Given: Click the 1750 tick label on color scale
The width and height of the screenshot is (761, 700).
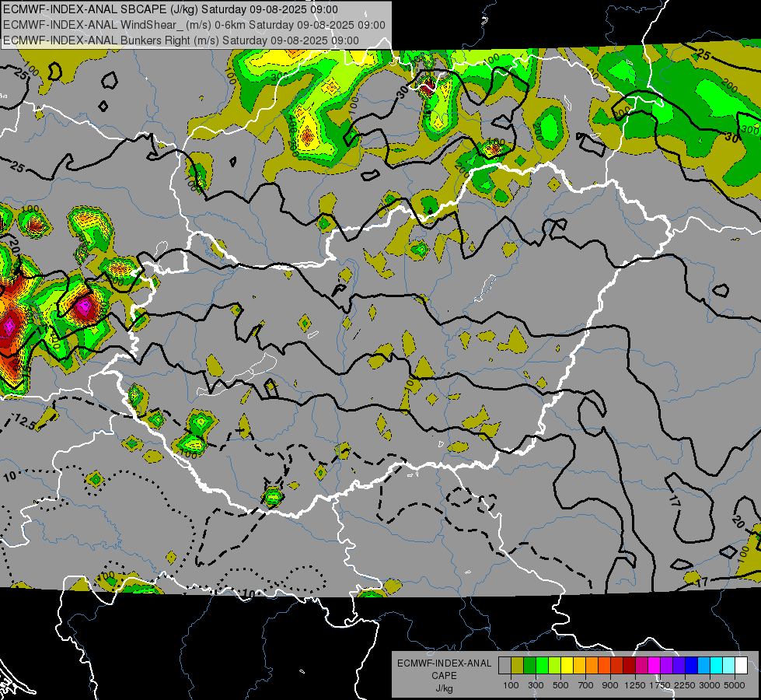Looking at the screenshot, I should 660,685.
